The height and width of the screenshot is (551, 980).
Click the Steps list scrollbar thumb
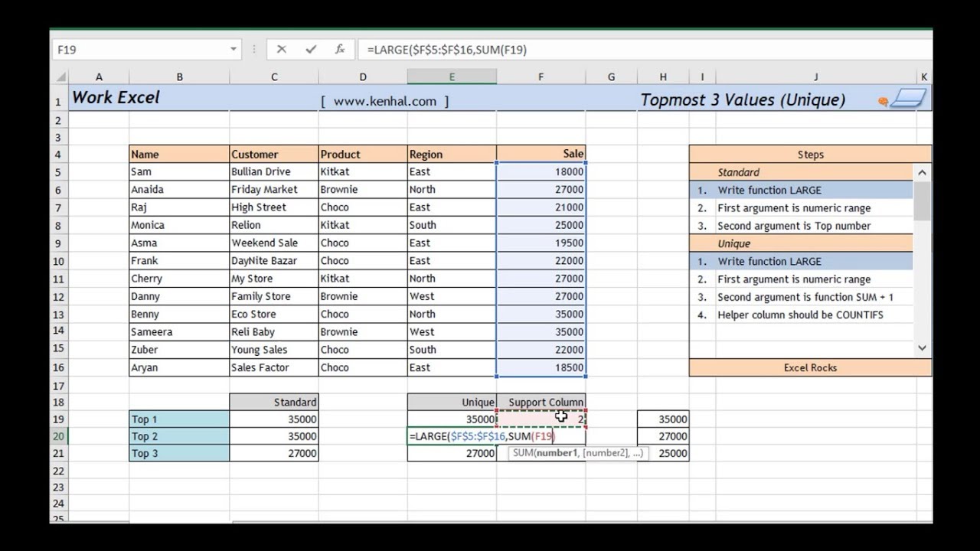922,202
